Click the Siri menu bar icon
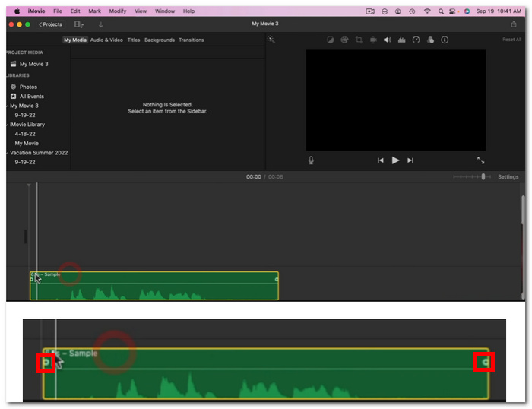Viewport: 532px width, 409px height. [467, 11]
